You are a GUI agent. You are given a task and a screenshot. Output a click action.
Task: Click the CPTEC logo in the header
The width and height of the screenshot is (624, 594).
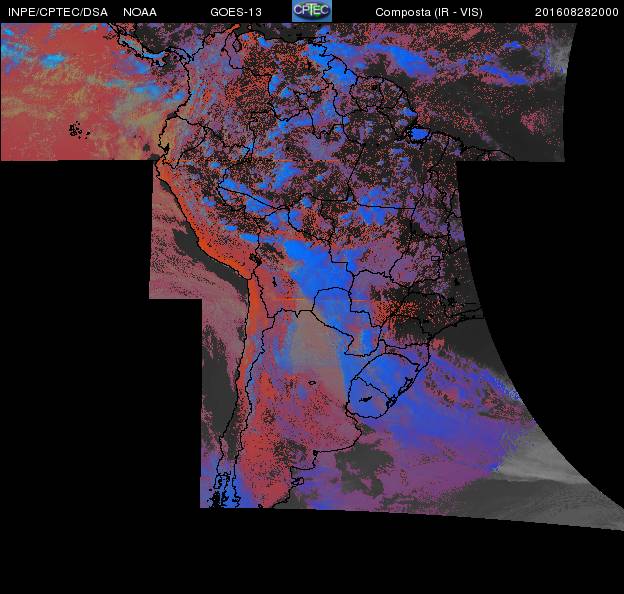pyautogui.click(x=312, y=11)
